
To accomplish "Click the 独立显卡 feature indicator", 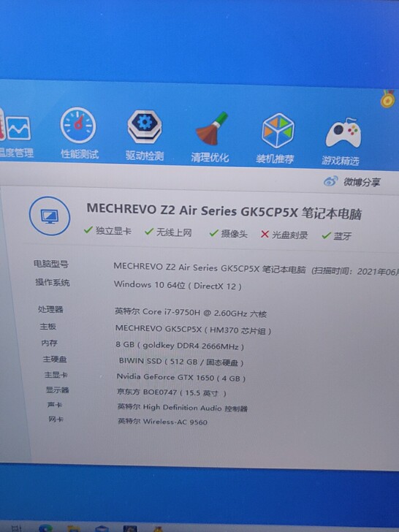I will click(107, 231).
